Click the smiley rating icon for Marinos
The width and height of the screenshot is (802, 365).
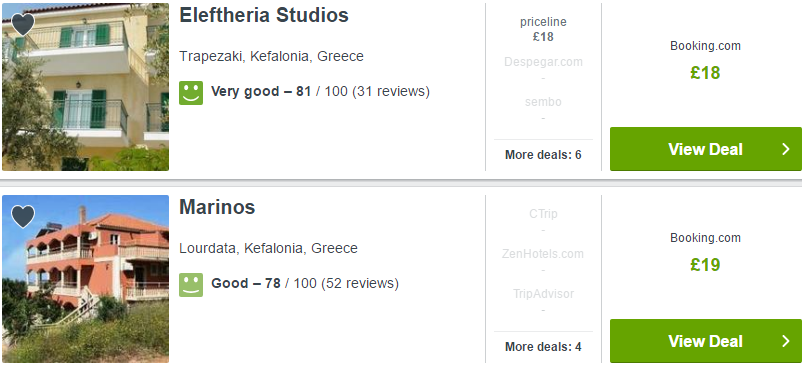point(191,285)
